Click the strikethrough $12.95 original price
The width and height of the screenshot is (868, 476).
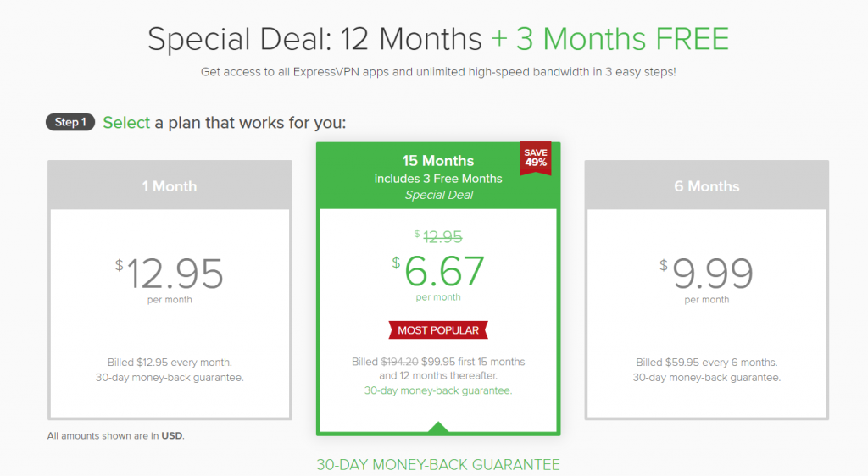coord(438,236)
